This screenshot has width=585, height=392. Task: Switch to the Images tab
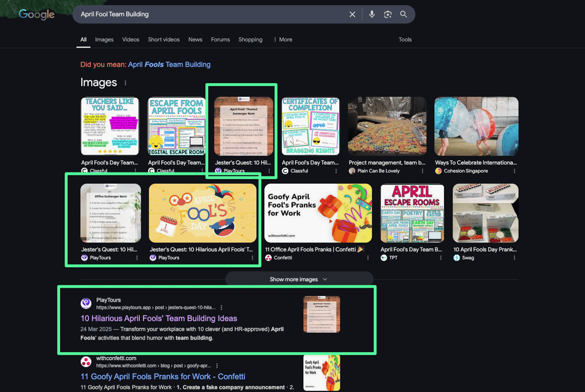point(104,39)
